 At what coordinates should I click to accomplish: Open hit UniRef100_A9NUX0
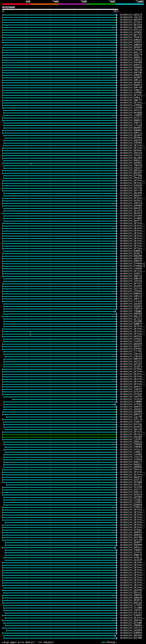click(x=131, y=40)
